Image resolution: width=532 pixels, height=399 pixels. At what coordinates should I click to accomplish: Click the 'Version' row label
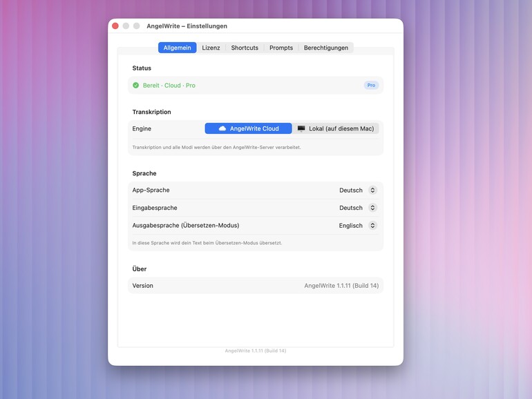click(142, 286)
